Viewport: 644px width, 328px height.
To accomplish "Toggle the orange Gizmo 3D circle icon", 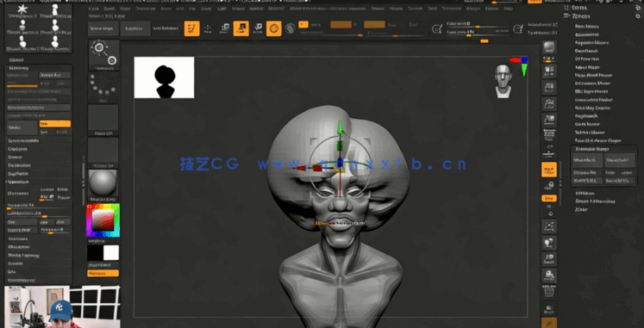I will tap(274, 28).
